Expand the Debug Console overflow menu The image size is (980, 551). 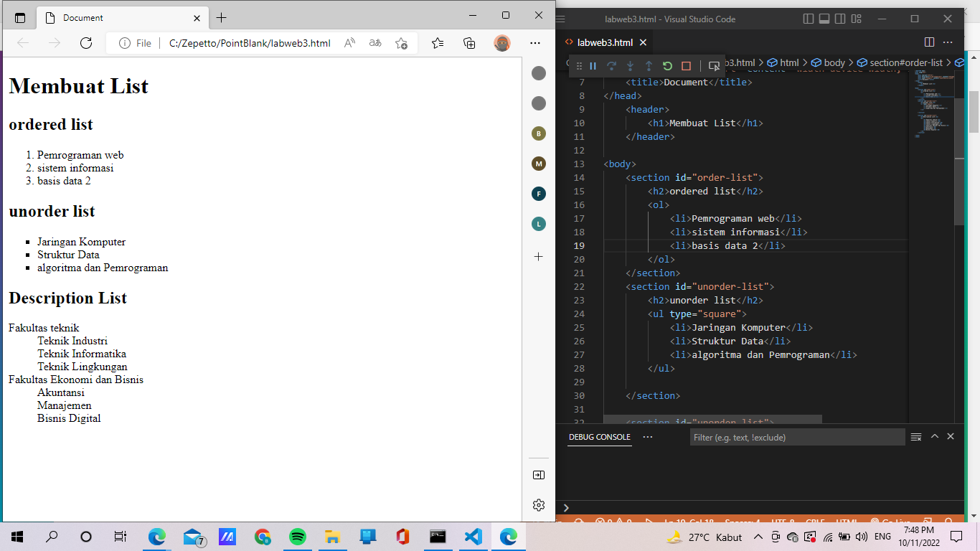[648, 437]
